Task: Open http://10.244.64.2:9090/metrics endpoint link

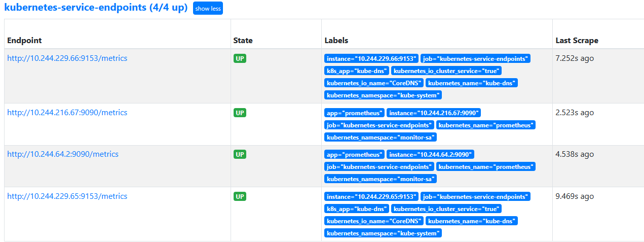Action: coord(63,154)
